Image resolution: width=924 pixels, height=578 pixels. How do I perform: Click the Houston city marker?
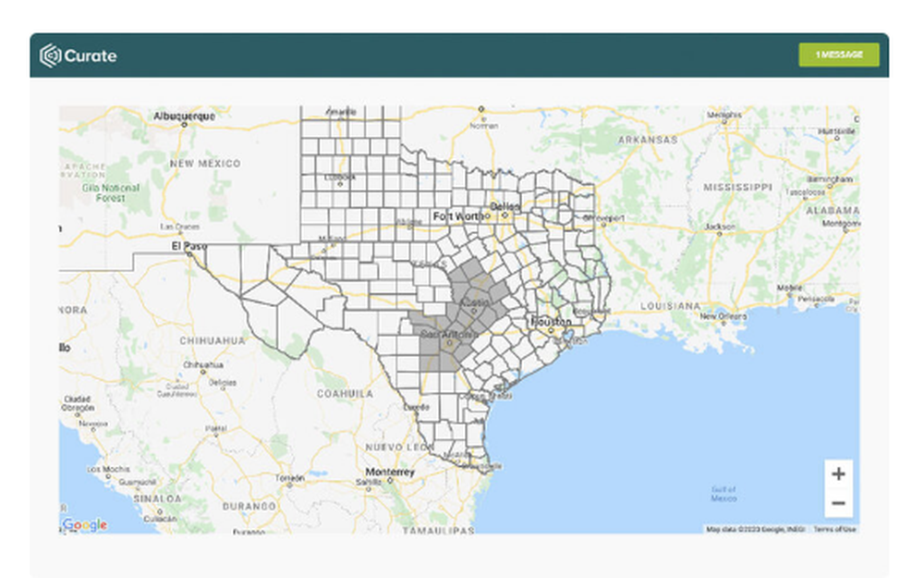pos(551,331)
